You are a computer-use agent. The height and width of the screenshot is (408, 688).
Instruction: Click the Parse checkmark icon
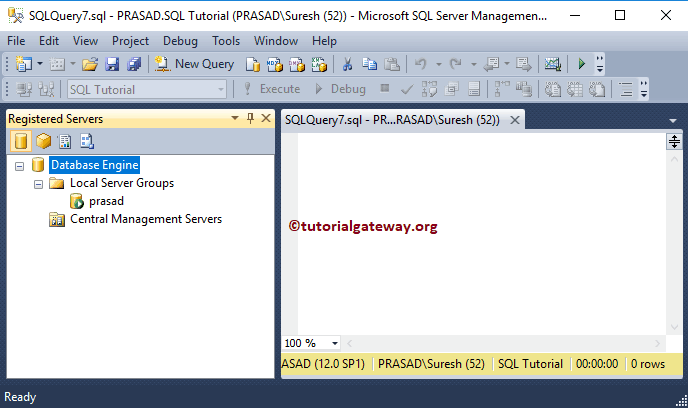coord(407,89)
